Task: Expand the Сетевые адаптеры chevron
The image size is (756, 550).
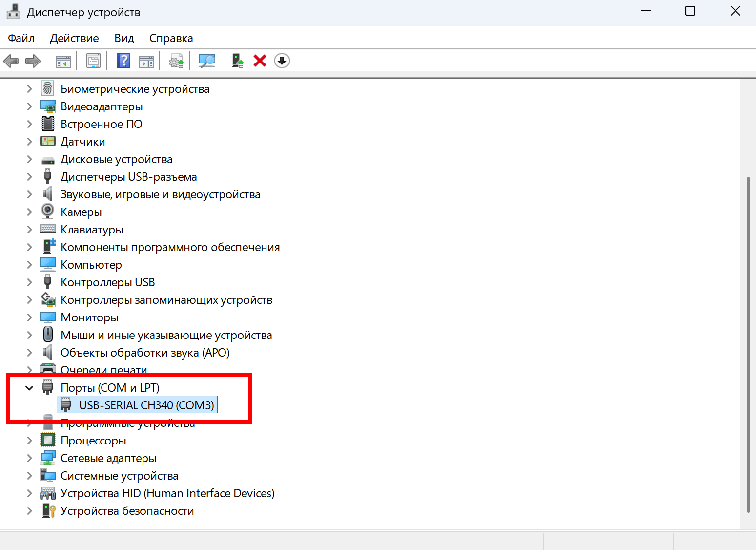Action: [x=29, y=458]
